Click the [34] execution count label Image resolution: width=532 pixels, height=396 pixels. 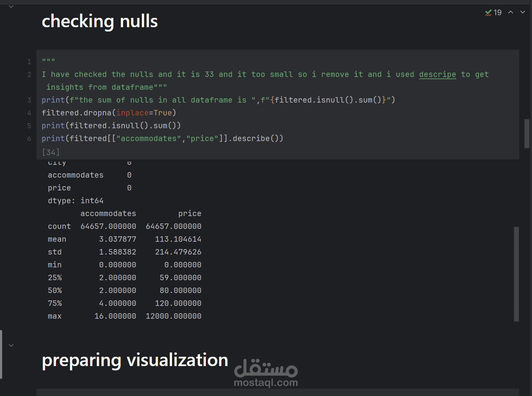(x=51, y=152)
